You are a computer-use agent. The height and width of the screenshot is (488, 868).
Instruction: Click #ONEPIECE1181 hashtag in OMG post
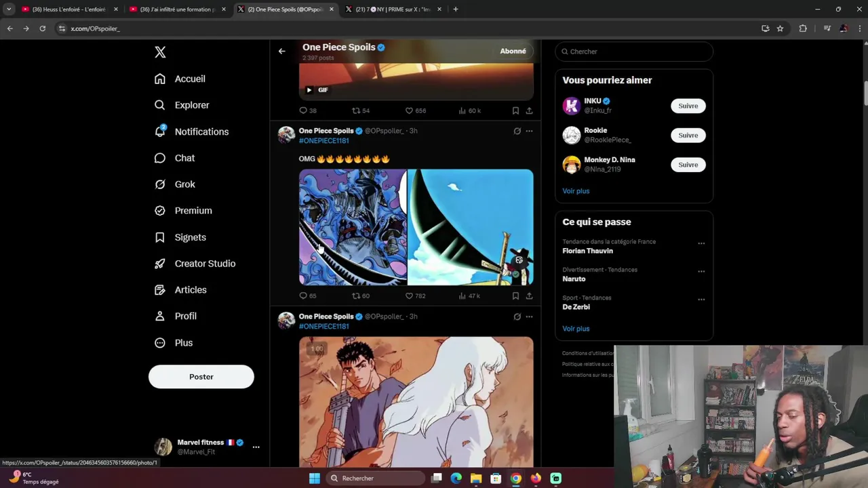point(324,141)
